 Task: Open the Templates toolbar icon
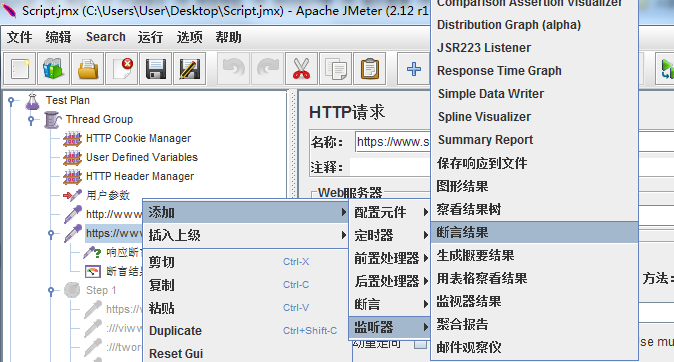pos(54,69)
